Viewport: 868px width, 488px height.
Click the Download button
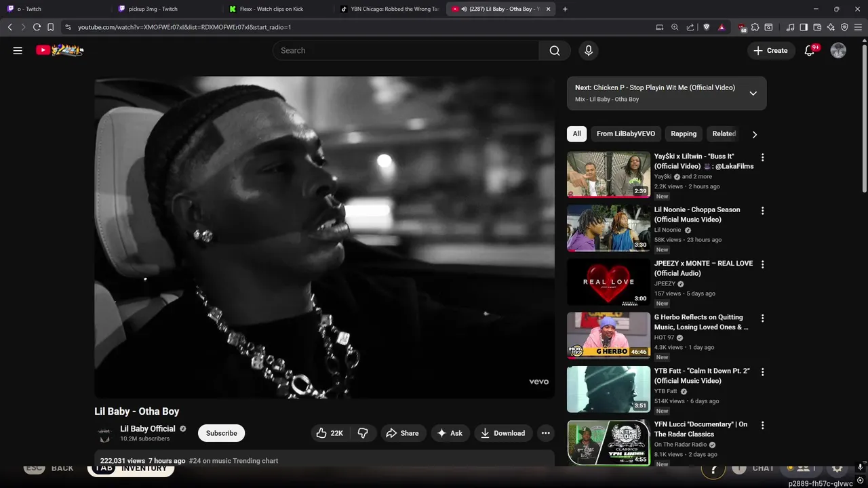pyautogui.click(x=503, y=433)
